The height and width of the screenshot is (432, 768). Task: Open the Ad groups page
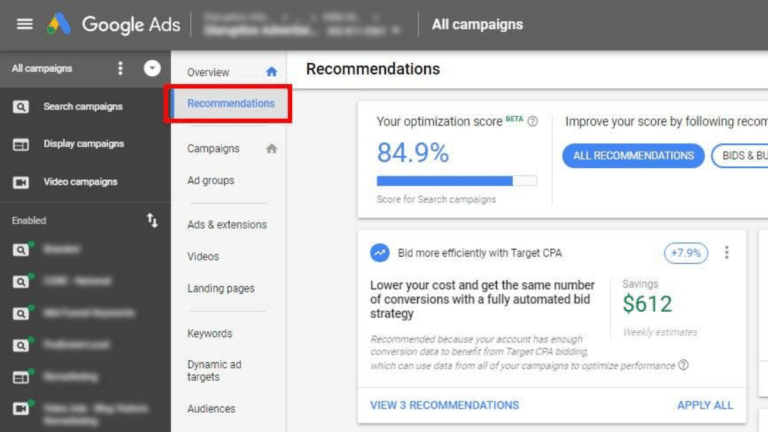tap(211, 181)
